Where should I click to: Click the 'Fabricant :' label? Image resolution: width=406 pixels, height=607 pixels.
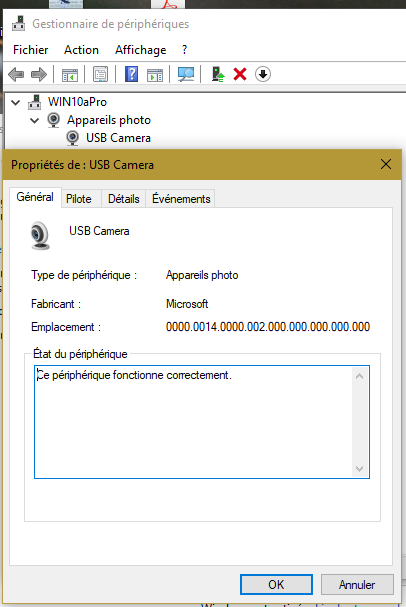click(x=56, y=304)
